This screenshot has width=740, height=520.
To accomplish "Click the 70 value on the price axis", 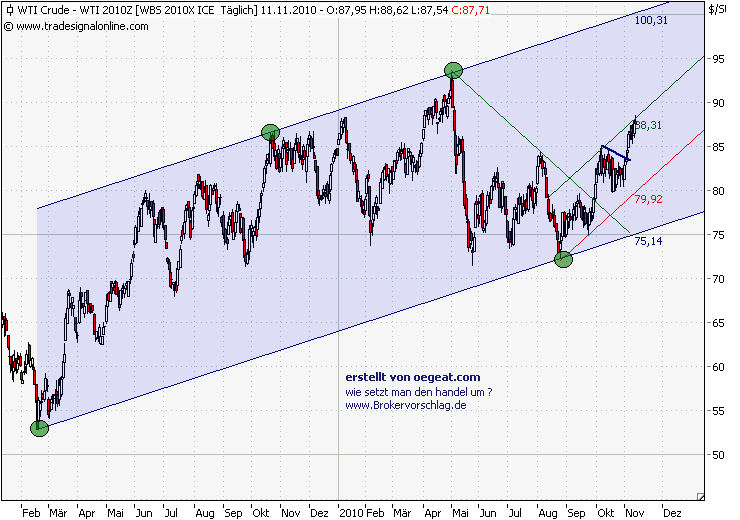I will (718, 279).
